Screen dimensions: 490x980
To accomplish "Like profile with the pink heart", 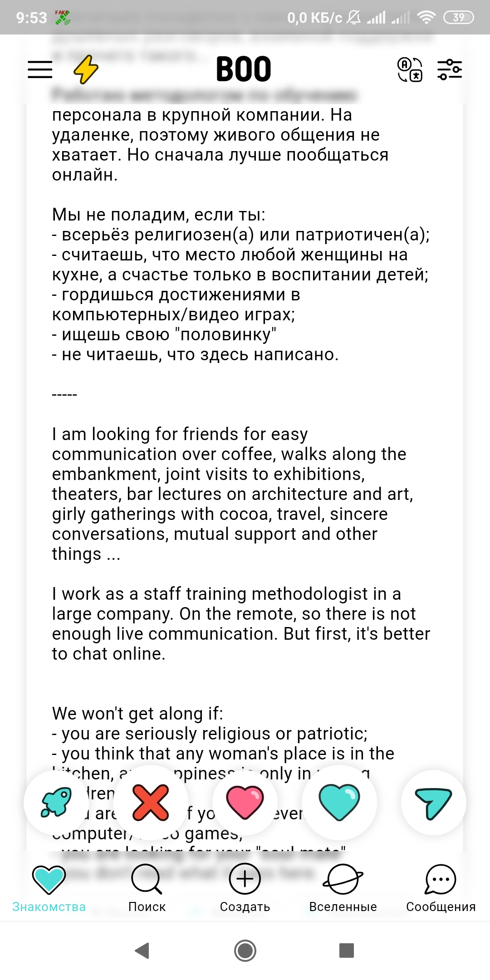I will tap(245, 802).
